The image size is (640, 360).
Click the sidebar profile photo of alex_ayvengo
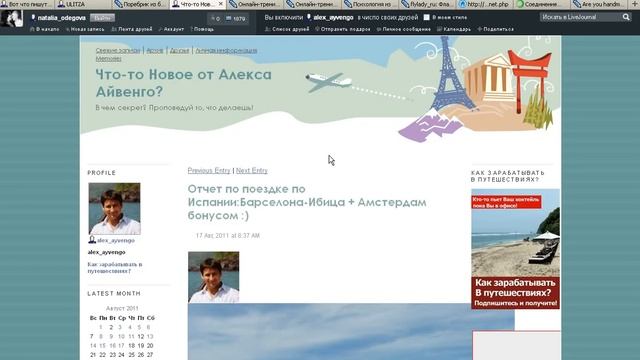point(114,209)
